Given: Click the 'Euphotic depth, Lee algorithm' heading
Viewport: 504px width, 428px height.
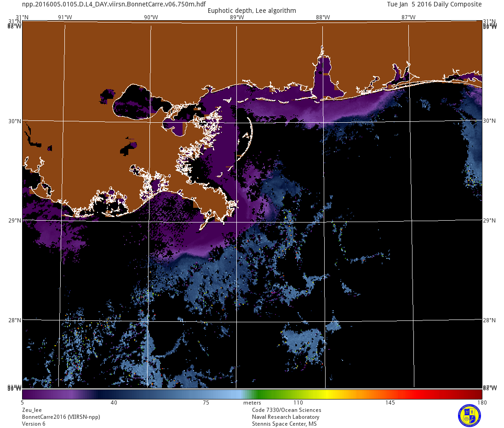Looking at the screenshot, I should [x=252, y=11].
